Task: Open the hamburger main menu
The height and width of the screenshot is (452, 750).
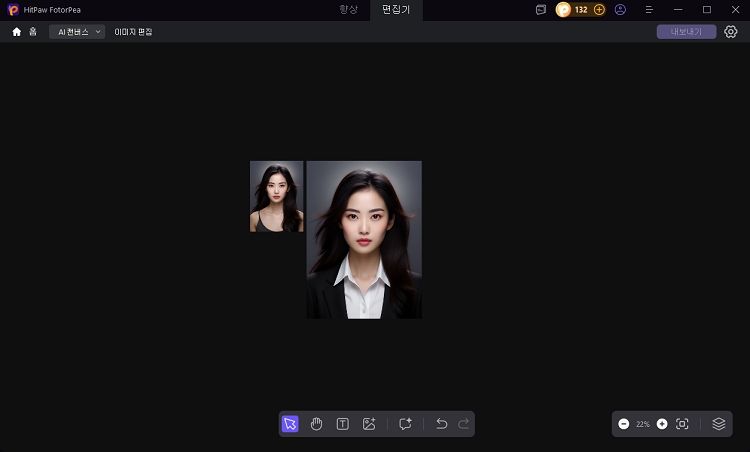Action: click(649, 10)
